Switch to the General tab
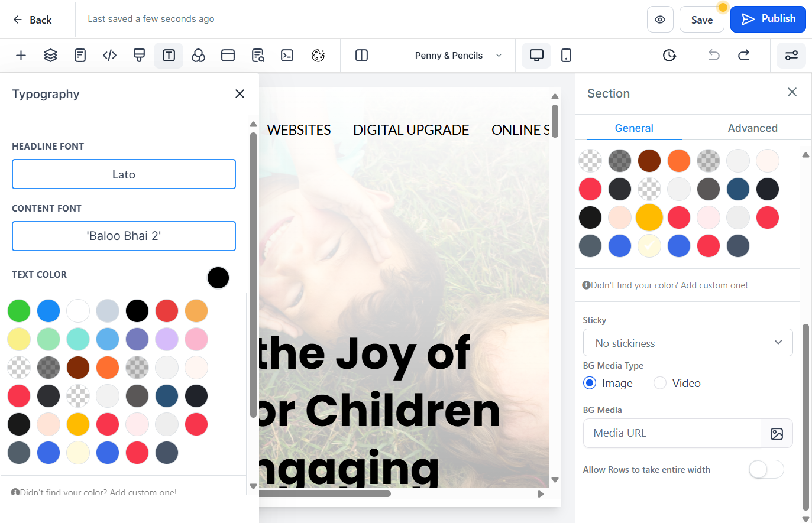Viewport: 812px width, 523px height. [x=634, y=128]
